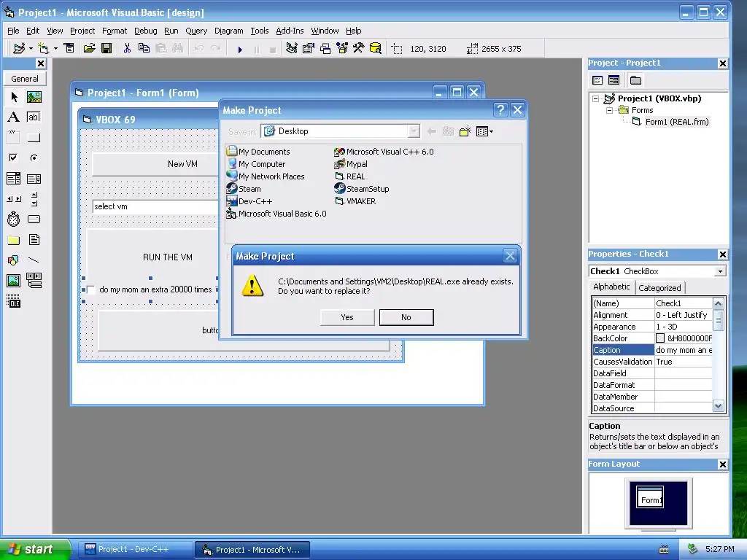The image size is (747, 560).
Task: Select the Timer tool in toolbox
Action: point(14,219)
